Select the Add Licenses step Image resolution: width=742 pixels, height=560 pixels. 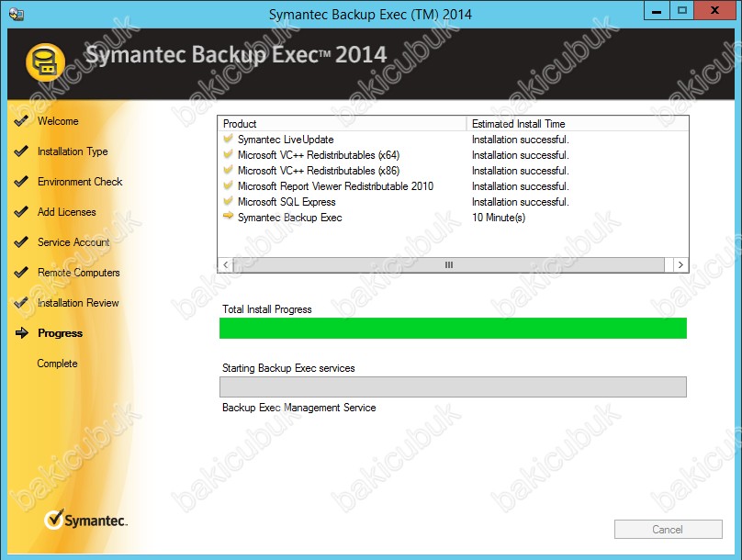(x=67, y=212)
